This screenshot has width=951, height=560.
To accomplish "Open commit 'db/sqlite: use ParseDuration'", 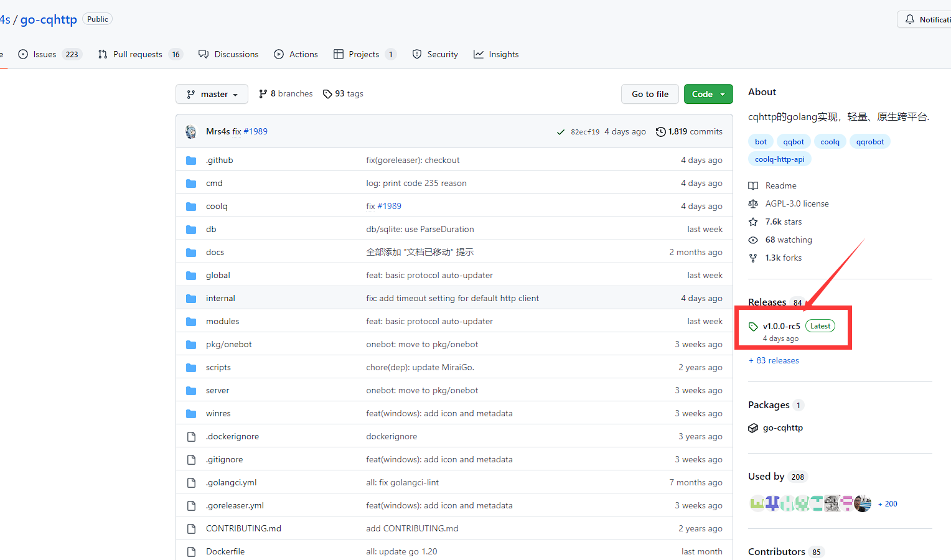I will click(x=420, y=229).
